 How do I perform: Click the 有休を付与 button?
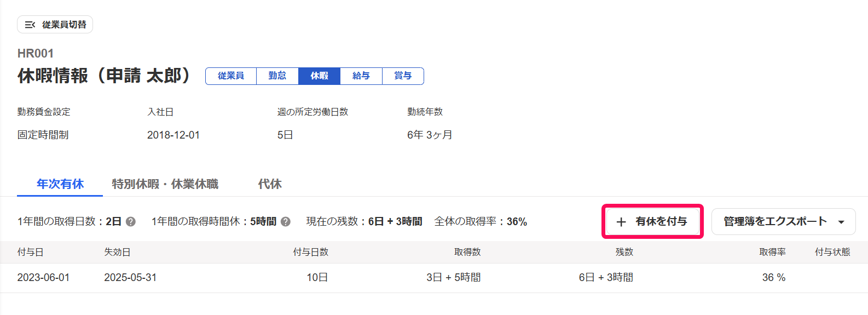coord(652,222)
